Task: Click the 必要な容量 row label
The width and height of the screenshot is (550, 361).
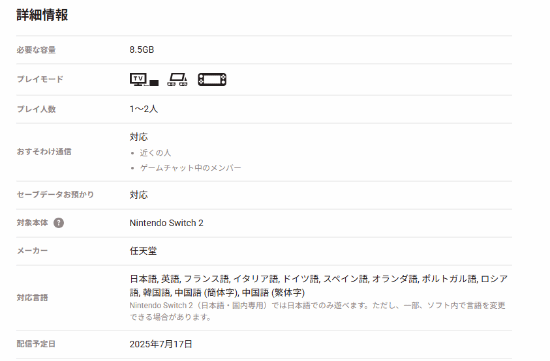Action: [x=36, y=50]
